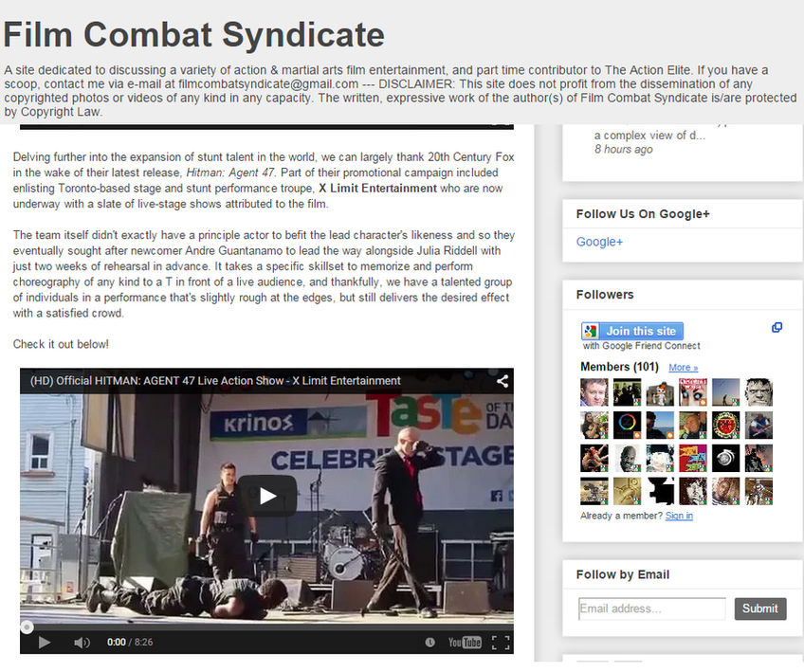
Task: Open the Film Combat Syndicate site title
Action: pos(193,35)
